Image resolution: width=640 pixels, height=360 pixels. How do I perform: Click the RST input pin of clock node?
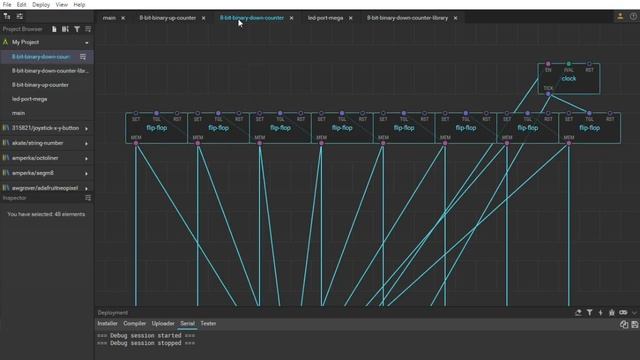coord(589,64)
